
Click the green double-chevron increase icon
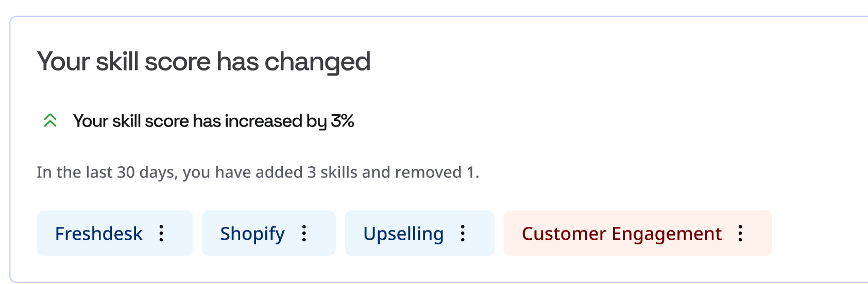click(50, 121)
